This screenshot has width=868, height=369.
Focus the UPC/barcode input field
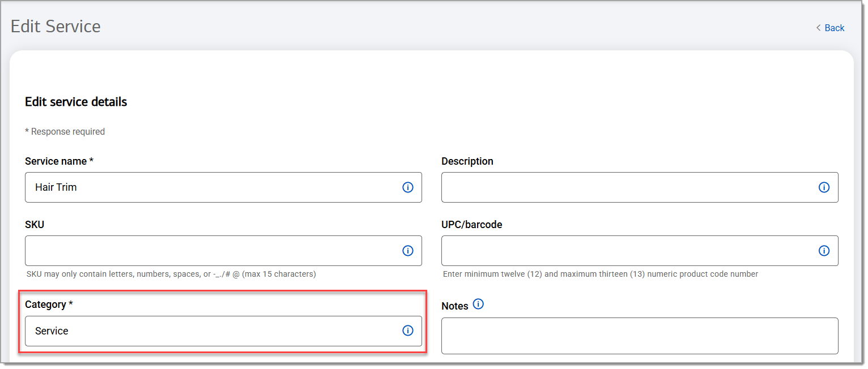[x=640, y=251]
